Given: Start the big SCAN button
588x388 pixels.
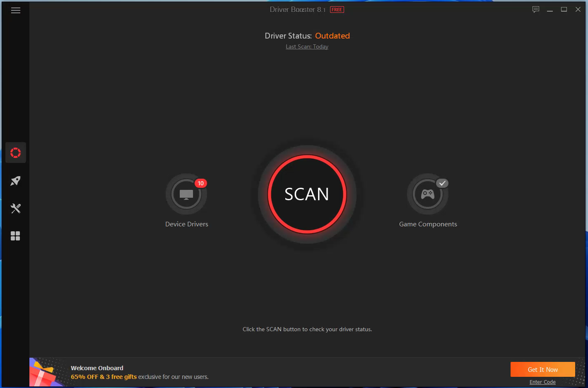Looking at the screenshot, I should click(307, 194).
